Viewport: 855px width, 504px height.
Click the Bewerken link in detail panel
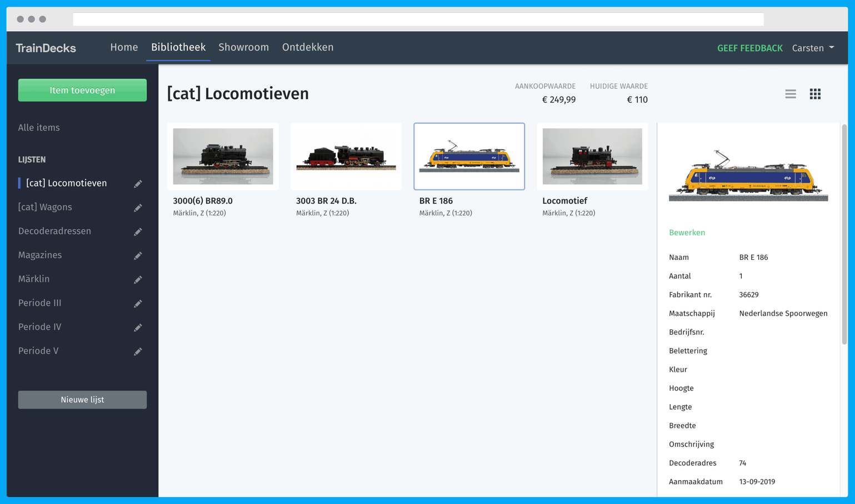[687, 233]
